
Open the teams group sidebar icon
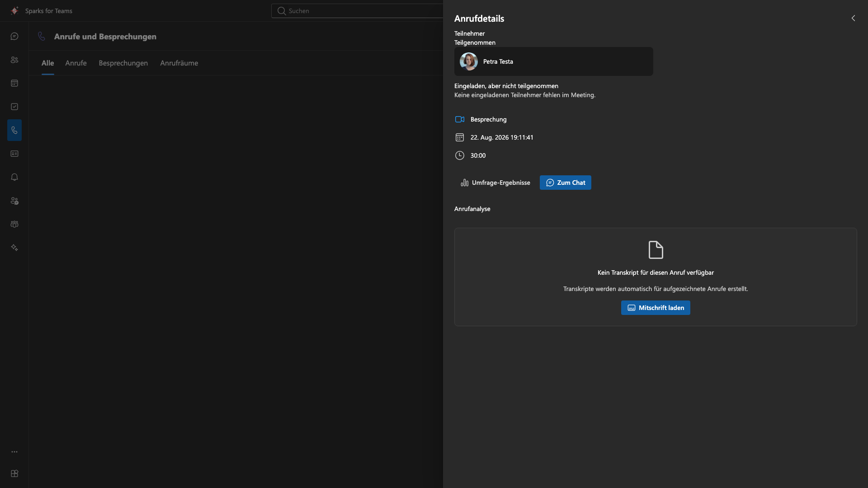pyautogui.click(x=14, y=224)
